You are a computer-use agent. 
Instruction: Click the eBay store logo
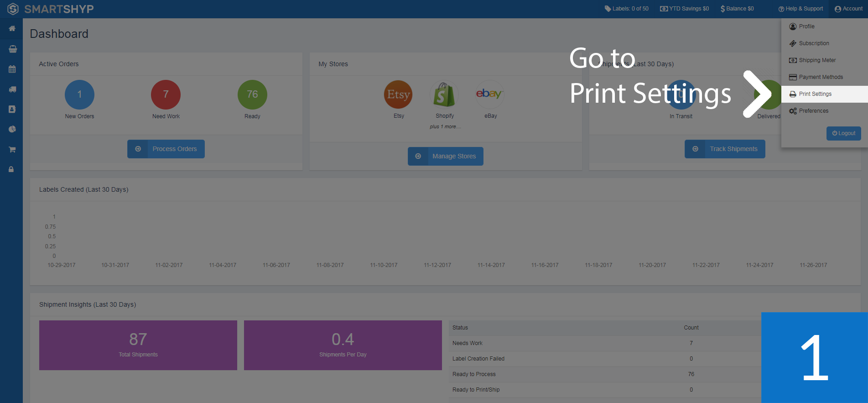[489, 94]
